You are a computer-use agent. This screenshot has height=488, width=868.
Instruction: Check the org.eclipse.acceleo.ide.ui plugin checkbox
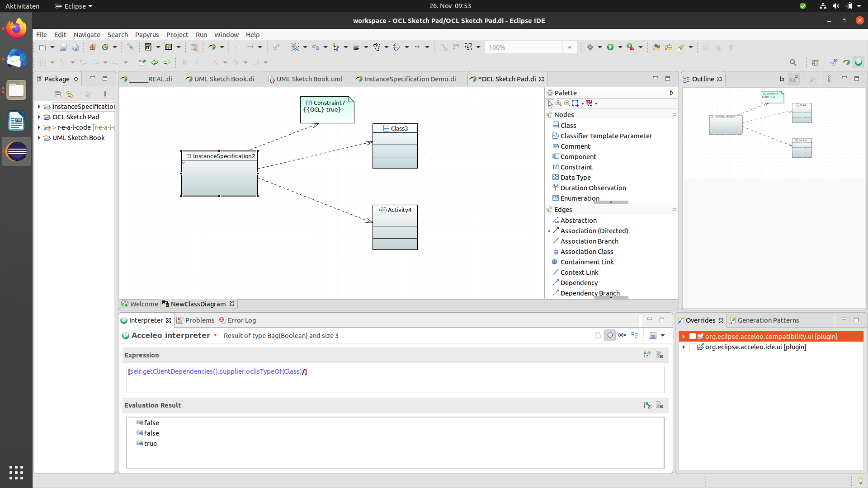pyautogui.click(x=692, y=347)
